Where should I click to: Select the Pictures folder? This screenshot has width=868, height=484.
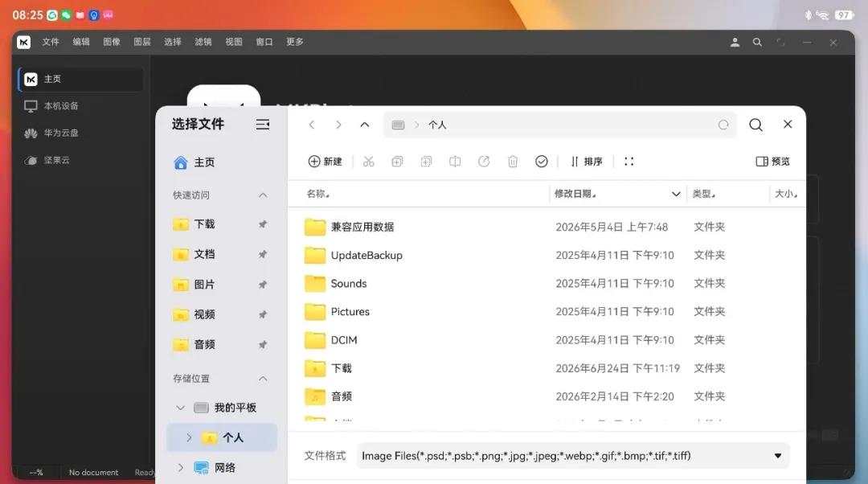pyautogui.click(x=547, y=312)
